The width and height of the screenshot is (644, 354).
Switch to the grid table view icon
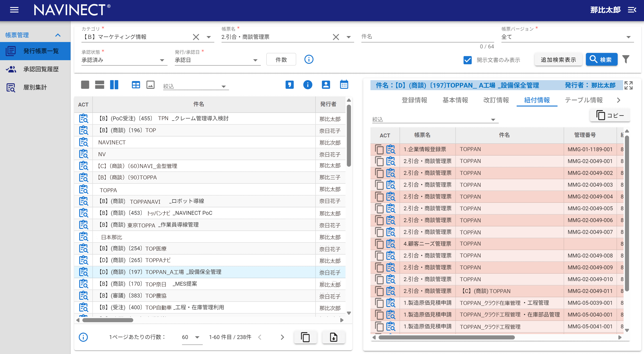click(136, 85)
